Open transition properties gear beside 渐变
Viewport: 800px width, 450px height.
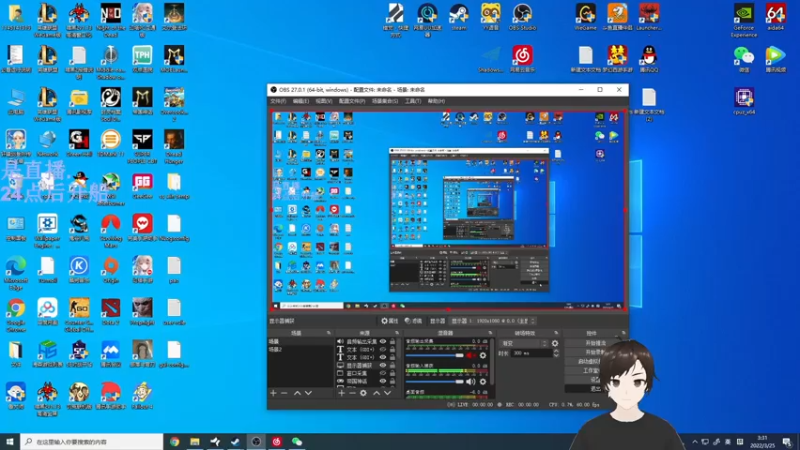(x=555, y=343)
